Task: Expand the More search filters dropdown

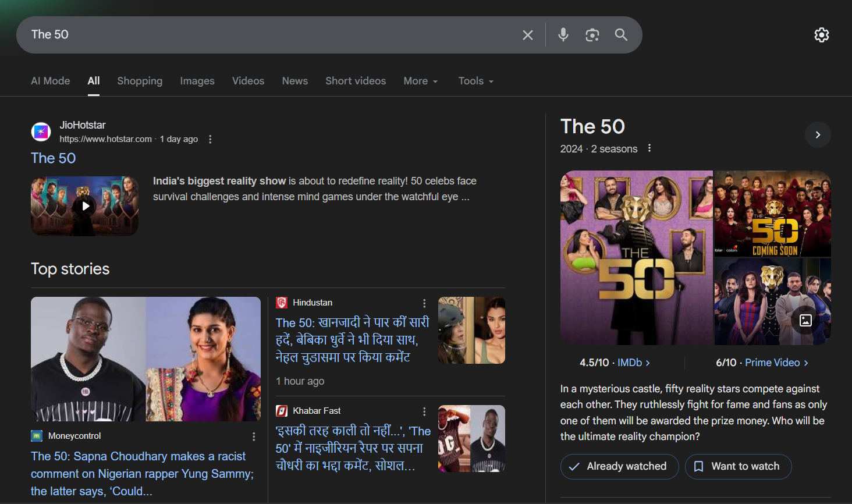Action: [420, 81]
